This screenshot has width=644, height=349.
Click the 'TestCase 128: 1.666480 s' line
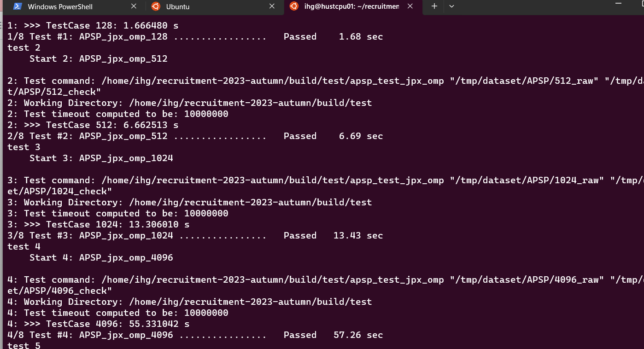pyautogui.click(x=112, y=26)
